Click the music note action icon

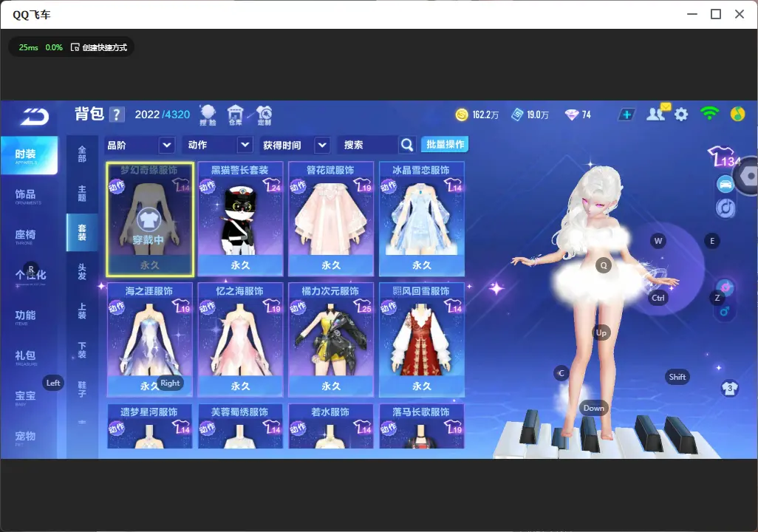[x=725, y=208]
